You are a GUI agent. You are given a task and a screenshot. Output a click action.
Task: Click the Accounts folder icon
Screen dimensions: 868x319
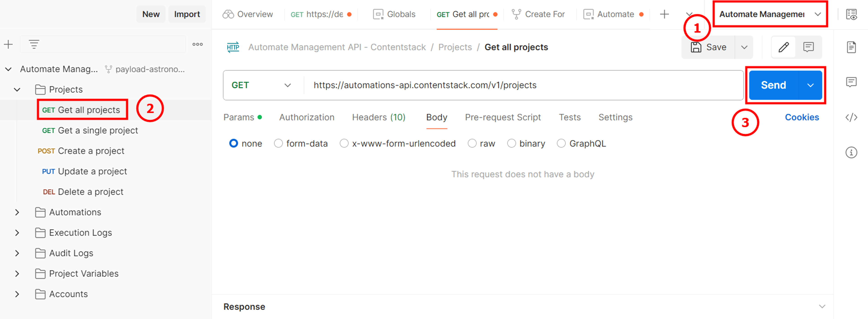[40, 294]
